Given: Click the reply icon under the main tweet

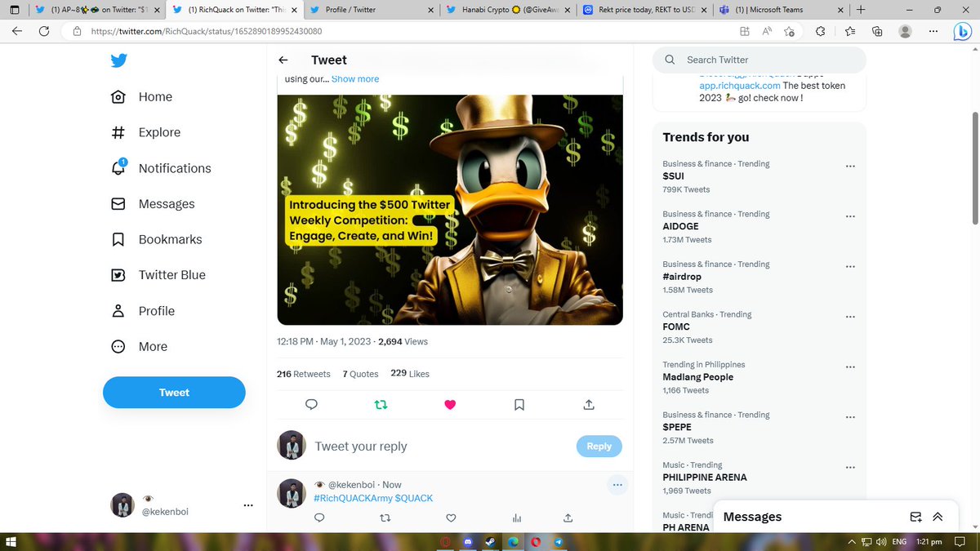Looking at the screenshot, I should click(x=311, y=404).
